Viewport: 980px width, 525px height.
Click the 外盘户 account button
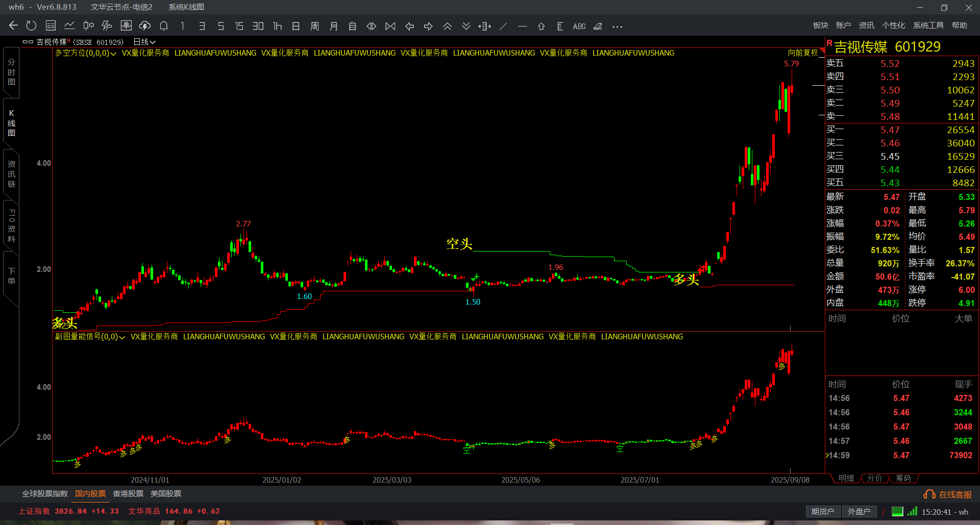(x=859, y=512)
